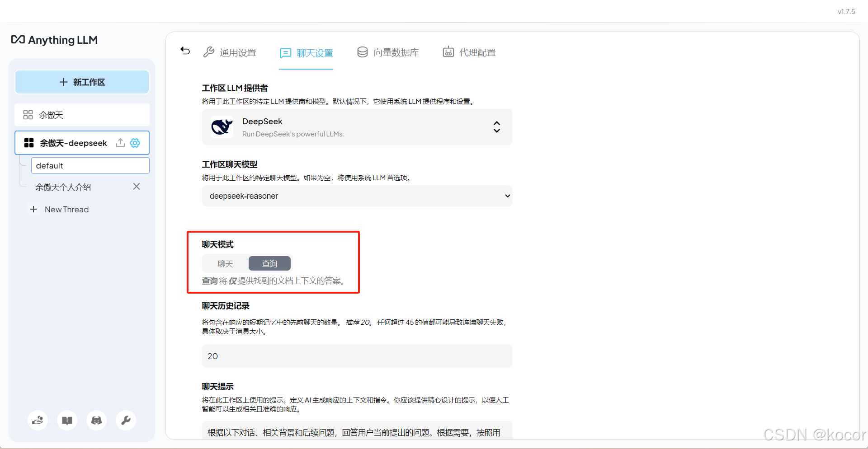Select the 查询 chat mode
The height and width of the screenshot is (449, 868).
coord(269,263)
